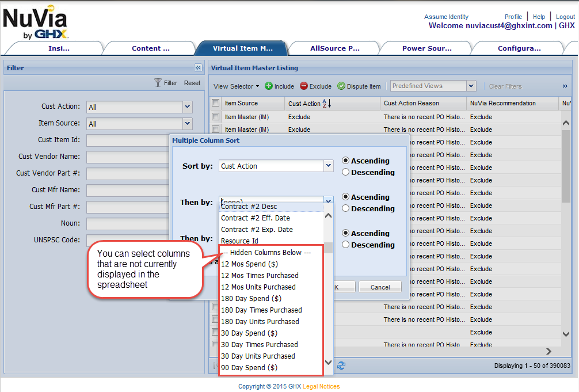Select Ascending for Sort by
This screenshot has width=579, height=392.
(346, 161)
